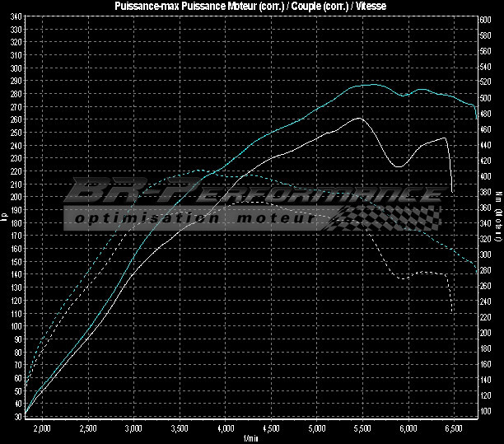Screen dimensions: 504x444
Task: Click the 5,500 tick on the rpm axis
Action: [x=363, y=428]
